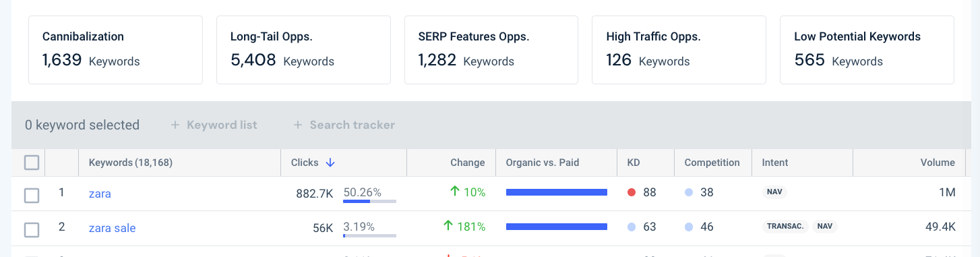Click the 126 Keywords count
The image size is (980, 257).
[648, 61]
